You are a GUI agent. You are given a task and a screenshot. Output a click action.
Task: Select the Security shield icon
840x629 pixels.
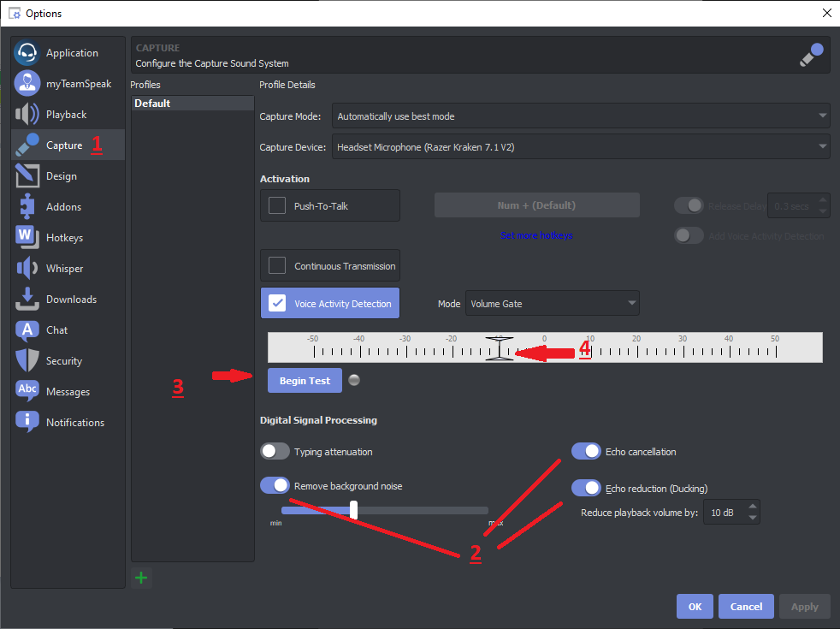[x=27, y=361]
